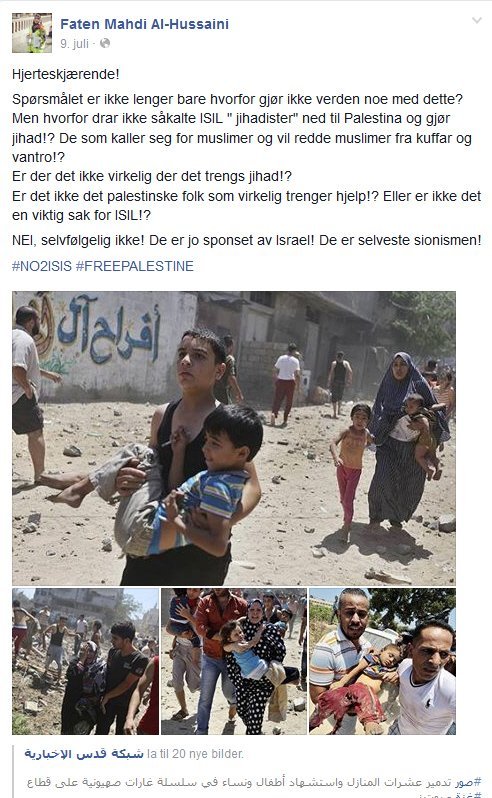Open the 9. juli timestamp link

coord(74,44)
